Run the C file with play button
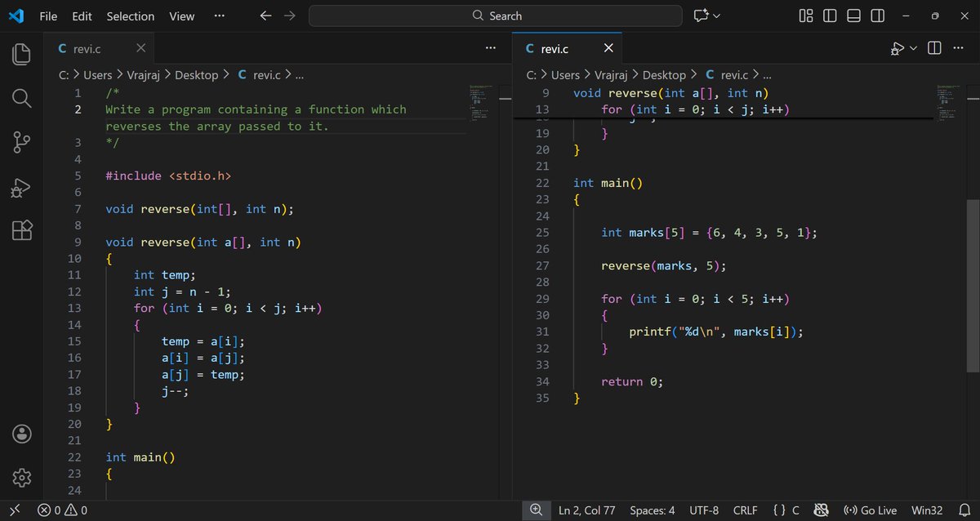The image size is (980, 521). (898, 49)
